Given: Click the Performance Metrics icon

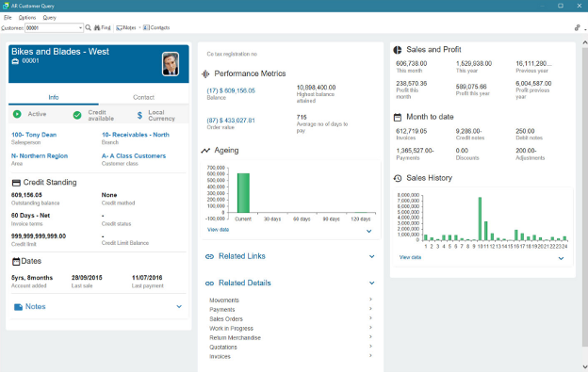Looking at the screenshot, I should [x=205, y=73].
